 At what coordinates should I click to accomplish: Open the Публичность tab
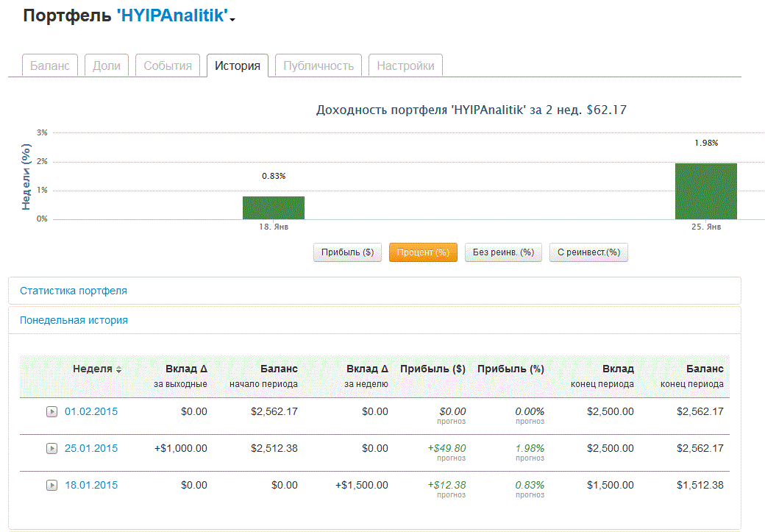[x=319, y=65]
